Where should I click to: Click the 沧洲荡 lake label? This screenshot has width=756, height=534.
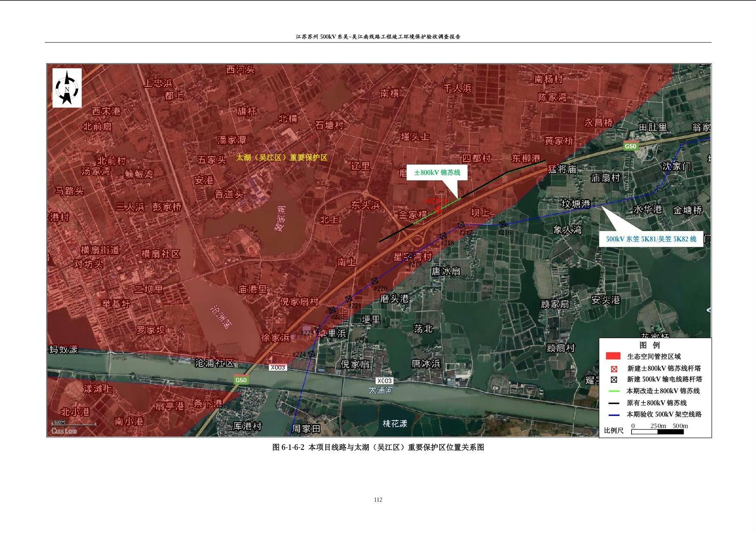point(222,317)
